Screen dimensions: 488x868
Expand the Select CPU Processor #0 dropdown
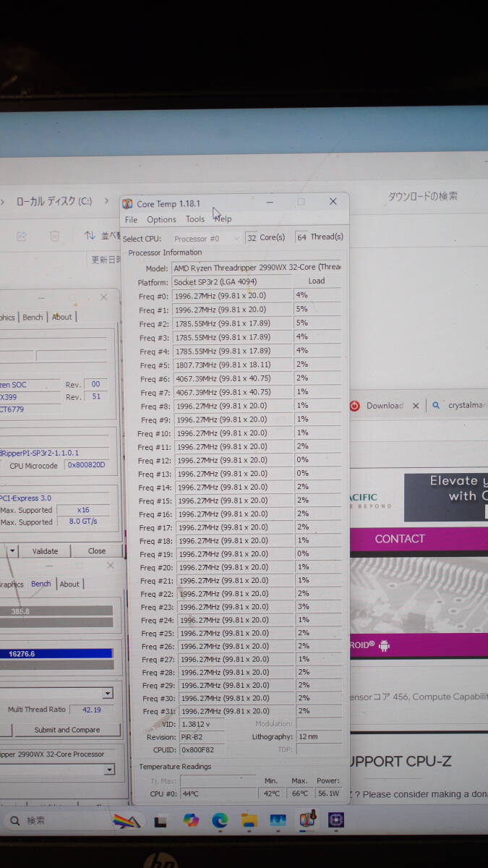tap(235, 238)
